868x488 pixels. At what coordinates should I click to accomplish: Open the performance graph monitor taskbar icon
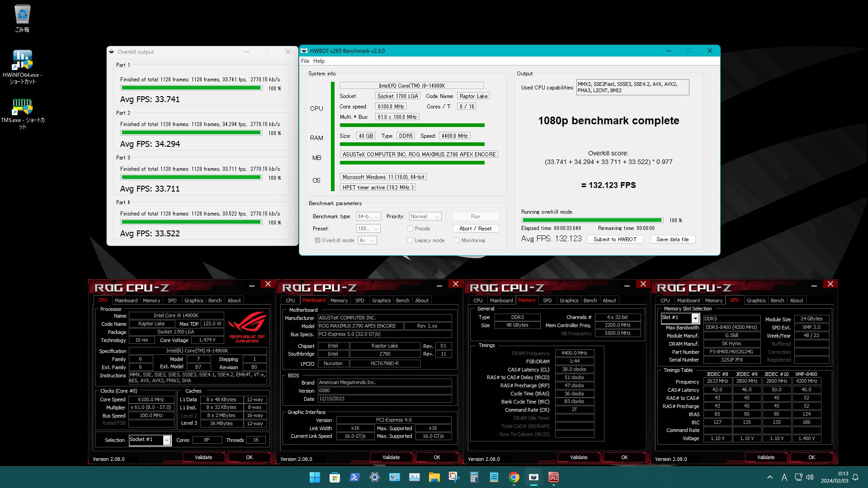[414, 477]
